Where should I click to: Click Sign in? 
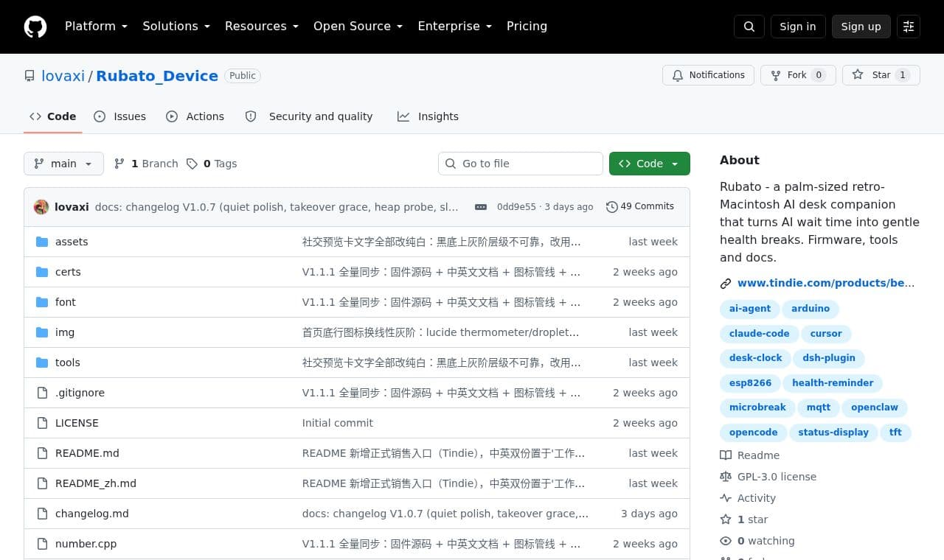pyautogui.click(x=798, y=27)
